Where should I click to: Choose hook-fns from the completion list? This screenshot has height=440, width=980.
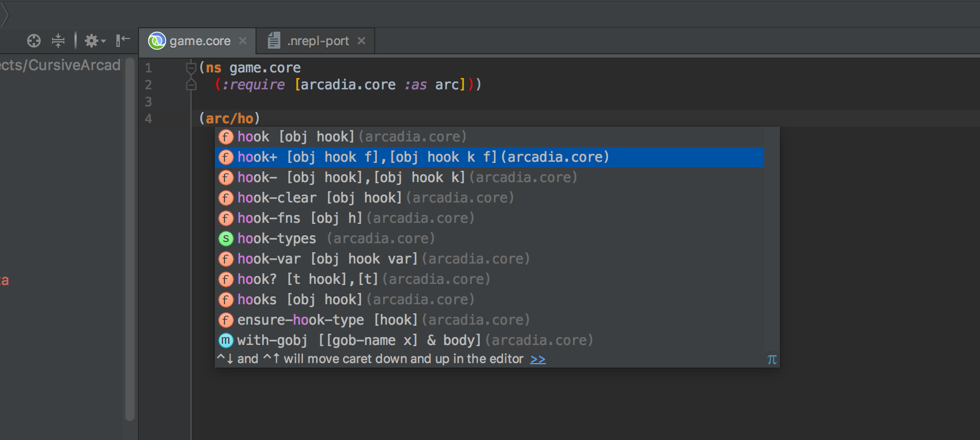(x=489, y=218)
